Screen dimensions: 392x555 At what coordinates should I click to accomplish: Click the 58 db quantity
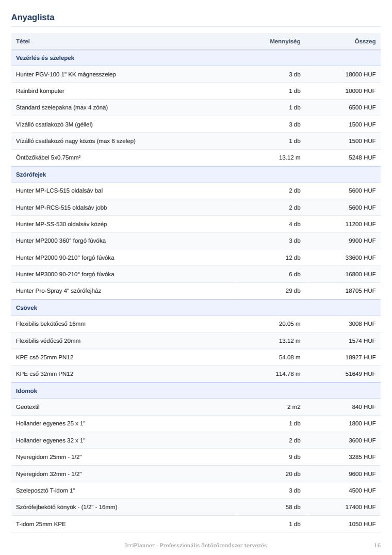click(292, 507)
